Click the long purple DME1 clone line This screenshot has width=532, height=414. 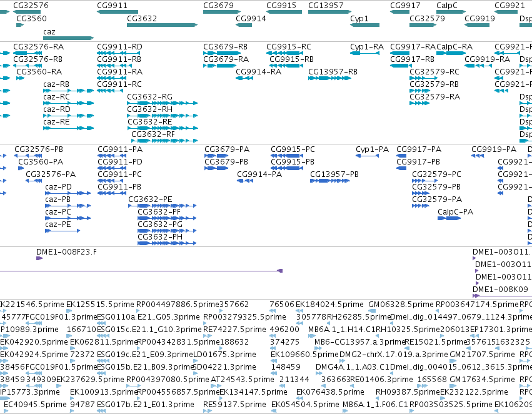[x=141, y=271]
